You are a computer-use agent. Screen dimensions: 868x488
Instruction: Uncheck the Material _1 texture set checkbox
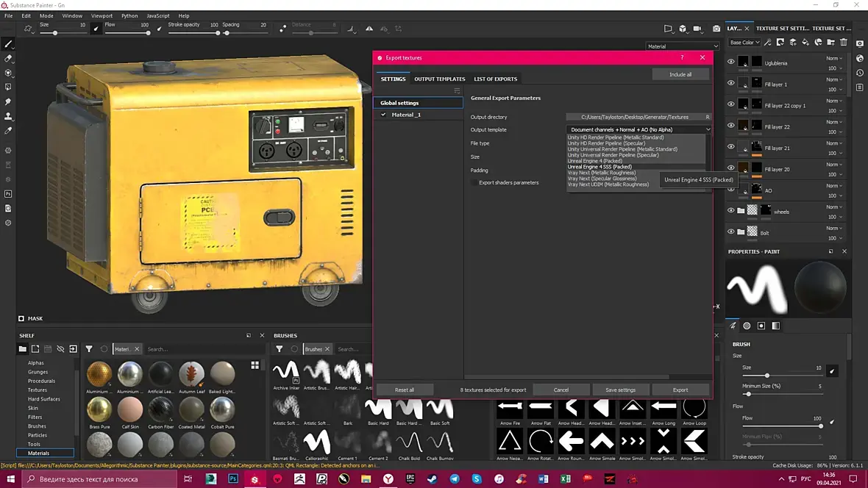coord(383,115)
